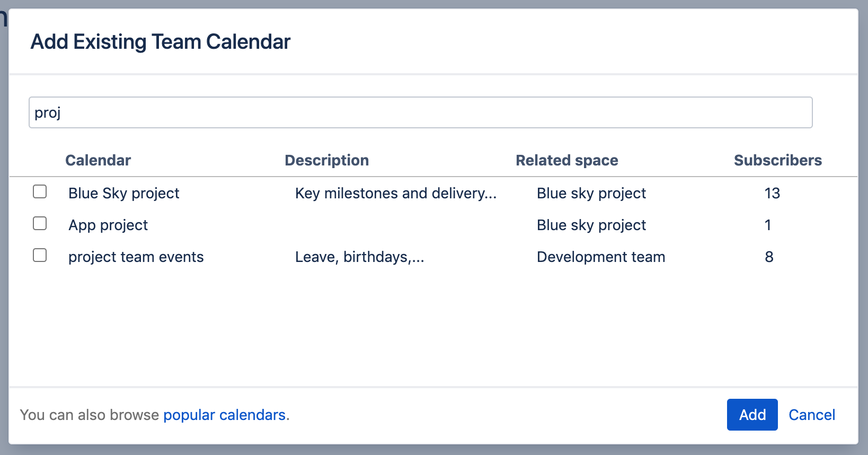Click the Development team related space
868x455 pixels.
click(x=600, y=257)
